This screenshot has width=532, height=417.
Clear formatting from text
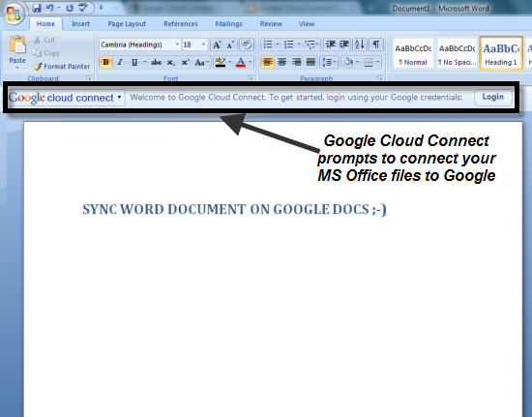(x=247, y=45)
